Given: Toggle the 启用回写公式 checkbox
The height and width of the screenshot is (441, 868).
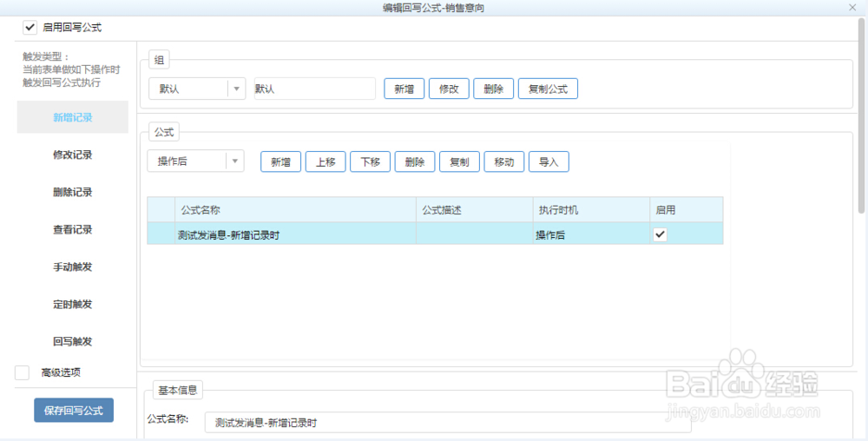Looking at the screenshot, I should click(x=30, y=27).
